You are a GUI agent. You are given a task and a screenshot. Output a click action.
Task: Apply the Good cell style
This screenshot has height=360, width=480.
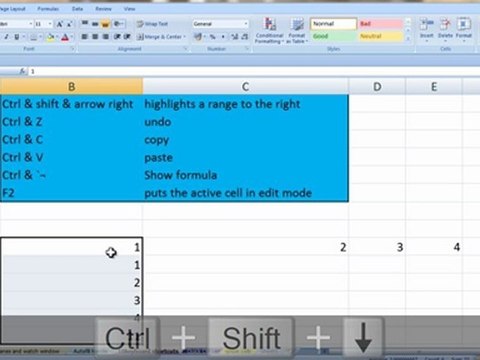pyautogui.click(x=333, y=36)
